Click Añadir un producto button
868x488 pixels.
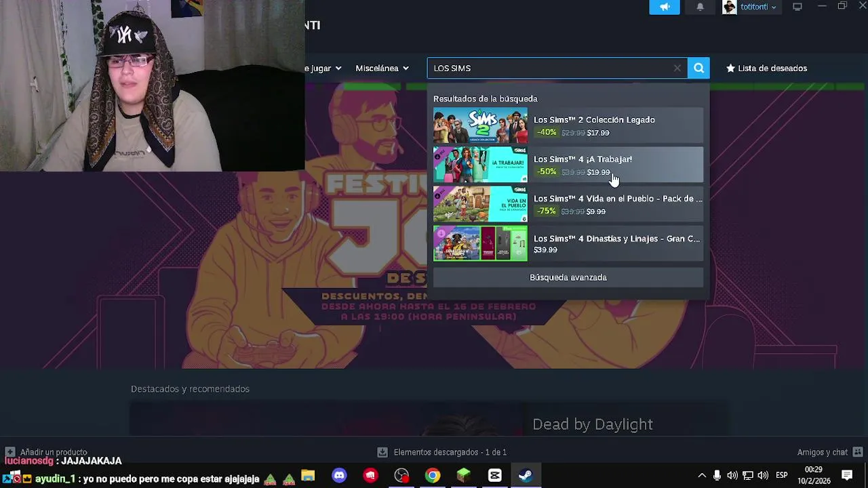pyautogui.click(x=46, y=452)
